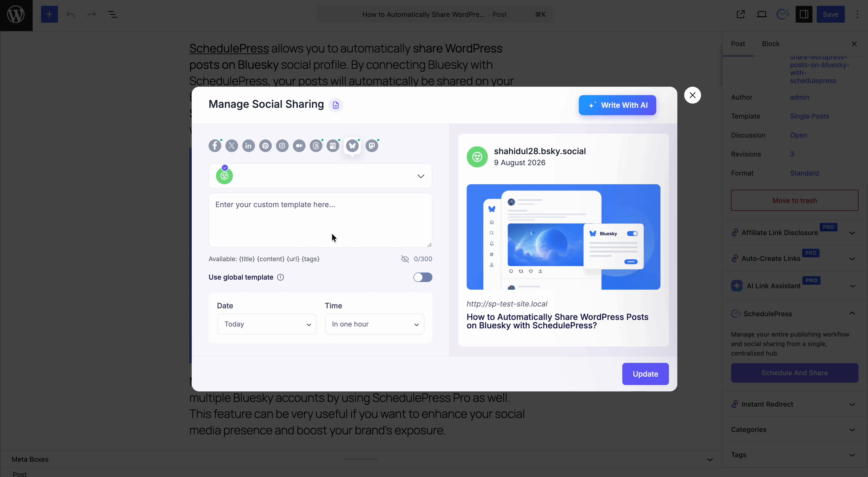Select the Pinterest platform icon

click(x=265, y=146)
